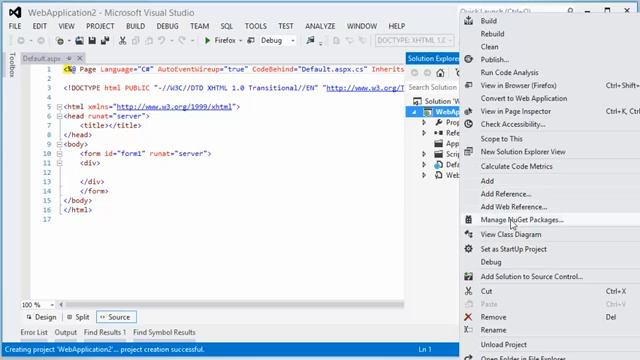Click the Paste toolbar icon
Image resolution: width=640 pixels, height=360 pixels.
(149, 40)
